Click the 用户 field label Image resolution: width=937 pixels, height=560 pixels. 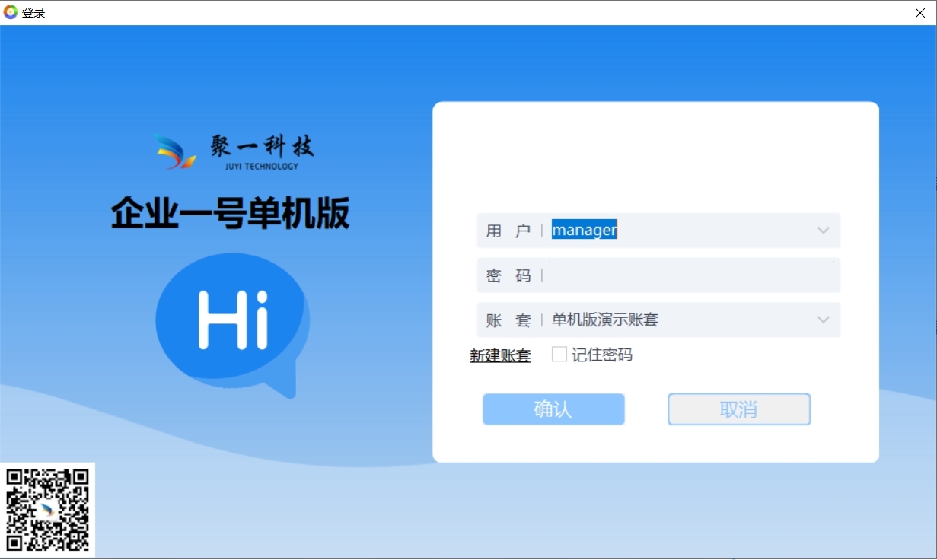508,231
